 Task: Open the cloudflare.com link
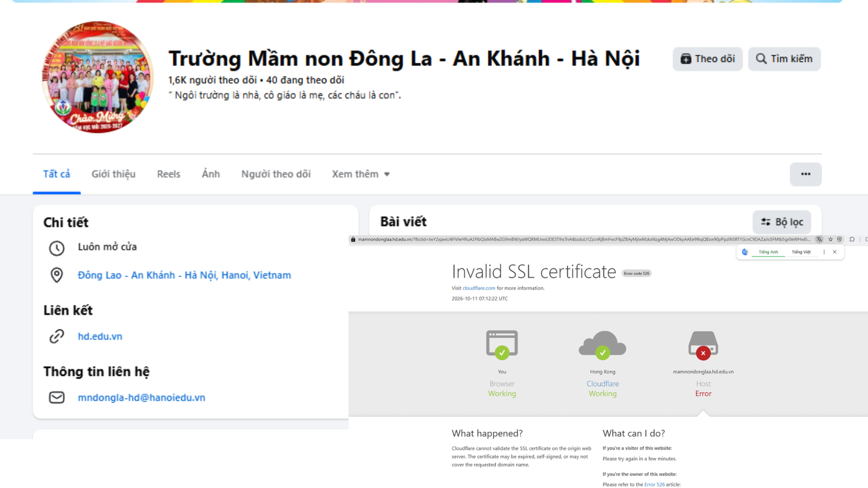click(x=479, y=288)
